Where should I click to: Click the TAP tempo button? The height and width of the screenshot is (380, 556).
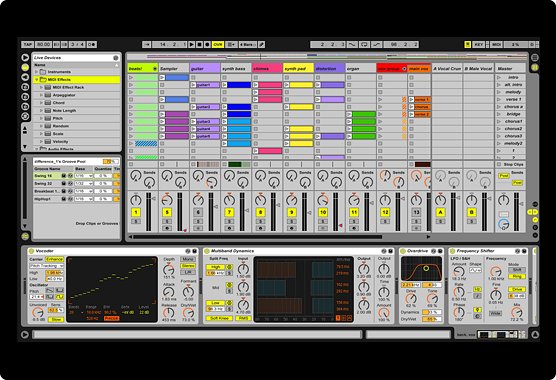point(28,45)
